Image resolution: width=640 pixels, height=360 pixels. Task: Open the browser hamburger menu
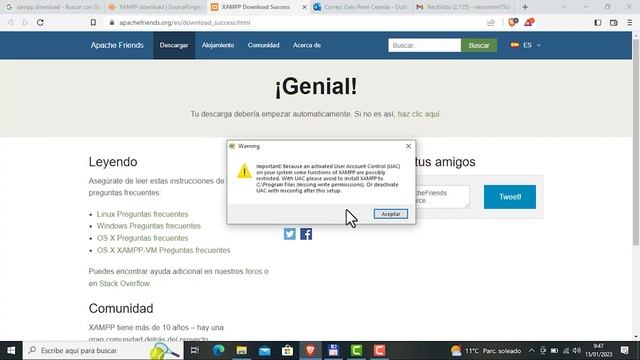pyautogui.click(x=630, y=22)
